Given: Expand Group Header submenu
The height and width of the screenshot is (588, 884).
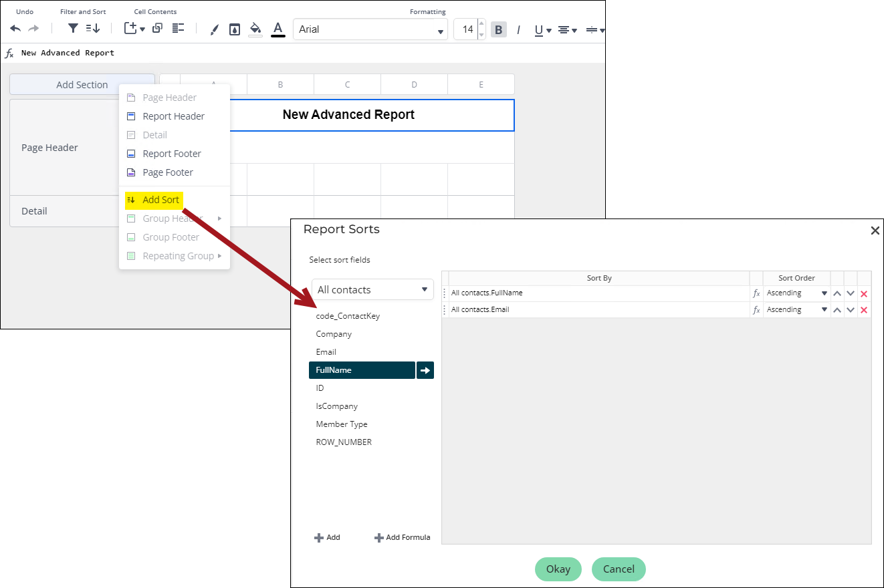Looking at the screenshot, I should coord(175,218).
